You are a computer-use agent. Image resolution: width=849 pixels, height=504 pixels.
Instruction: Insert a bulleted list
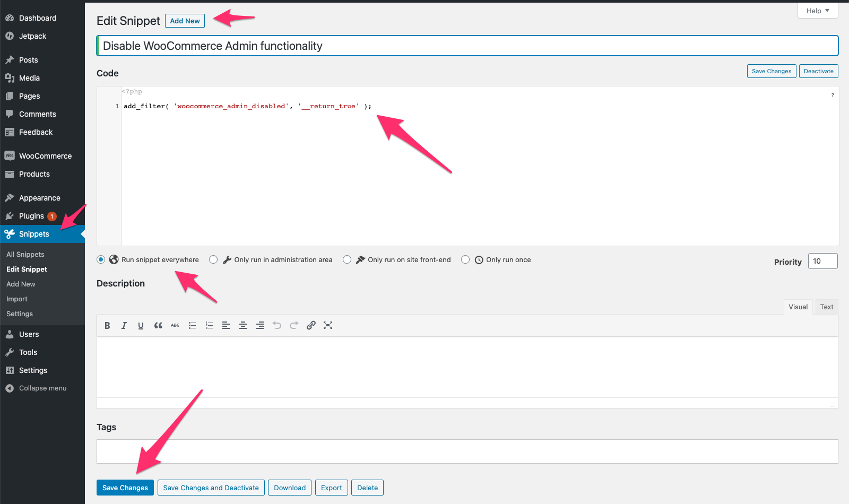coord(192,325)
